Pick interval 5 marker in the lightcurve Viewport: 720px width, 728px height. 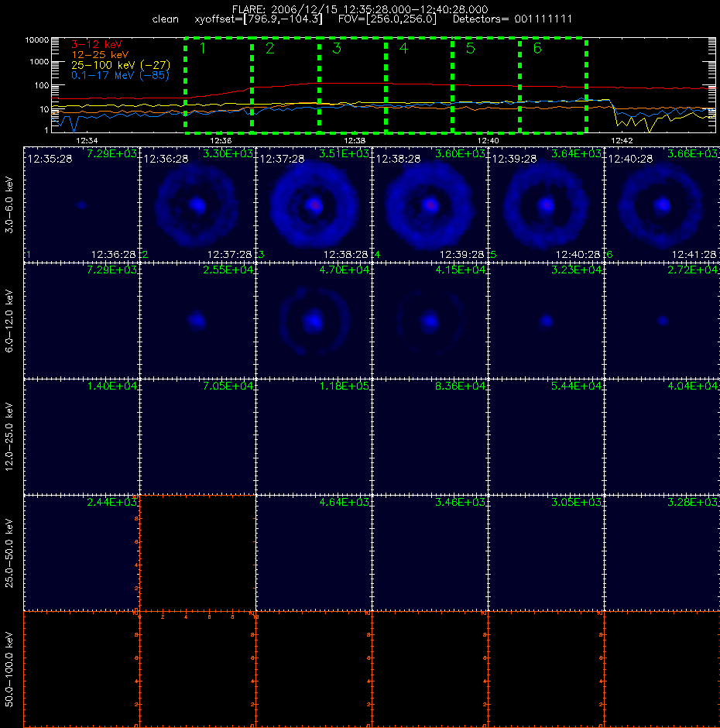click(x=470, y=48)
